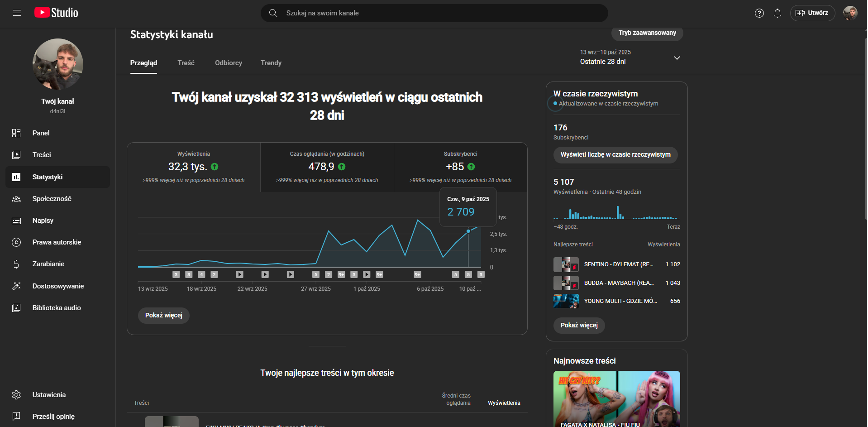Switch to the Trendy tab

[271, 63]
